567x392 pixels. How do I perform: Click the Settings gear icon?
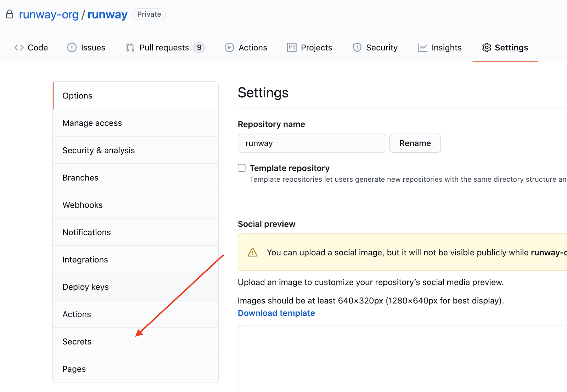(x=487, y=47)
